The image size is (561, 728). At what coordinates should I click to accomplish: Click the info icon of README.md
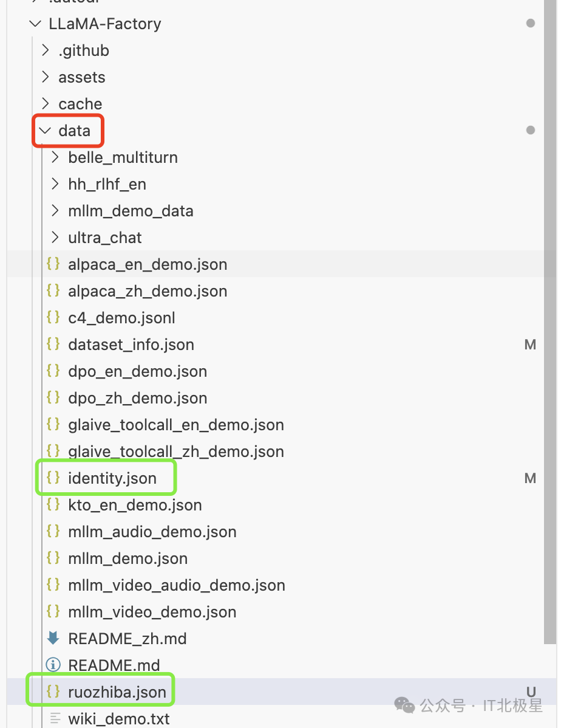(x=53, y=665)
